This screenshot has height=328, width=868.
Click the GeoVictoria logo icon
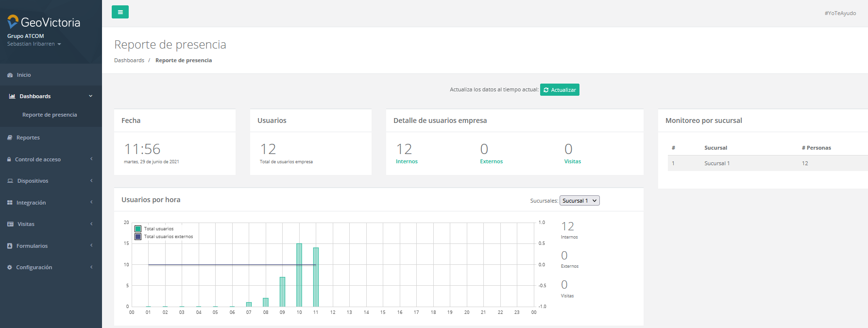[x=13, y=22]
